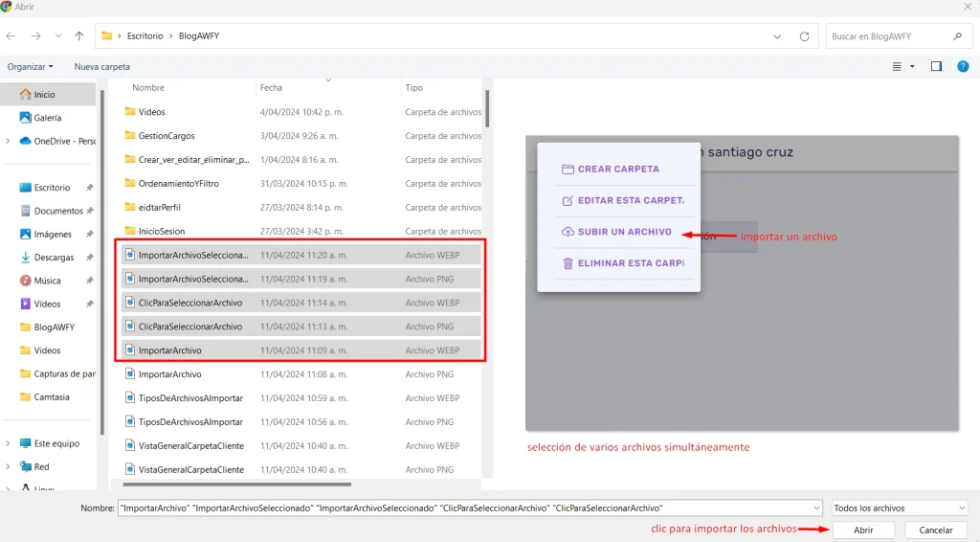Expand the address bar history dropdown
The width and height of the screenshot is (980, 542).
coord(777,36)
